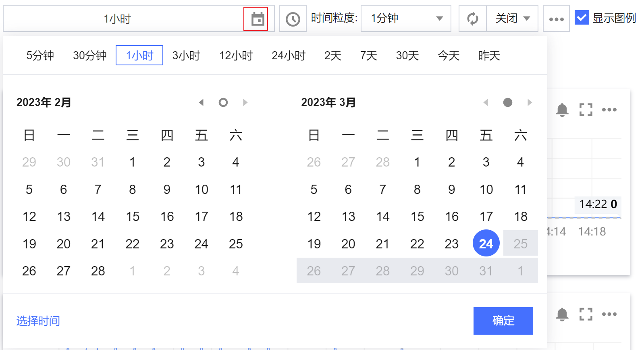644x350 pixels.
Task: Select the 30天 quick range
Action: tap(407, 56)
